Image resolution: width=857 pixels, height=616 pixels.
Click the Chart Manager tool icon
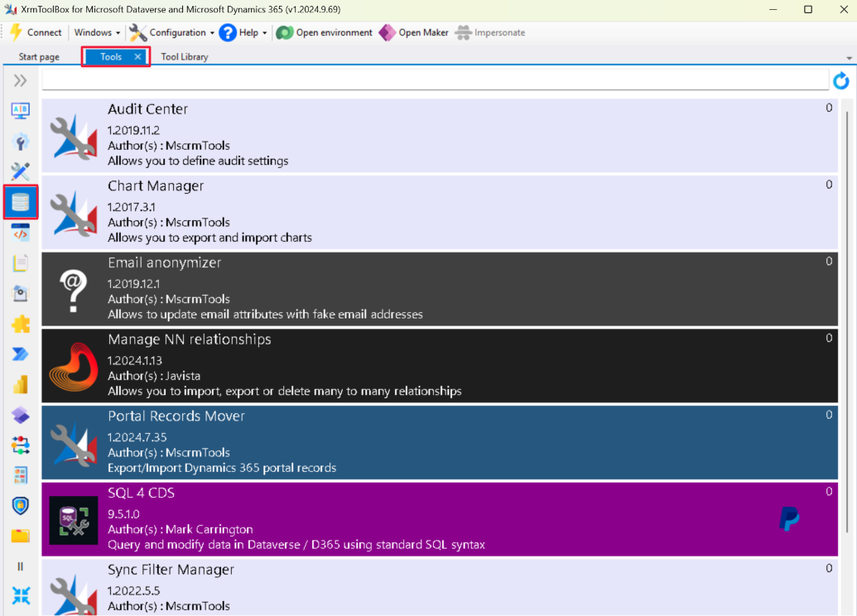(x=73, y=213)
